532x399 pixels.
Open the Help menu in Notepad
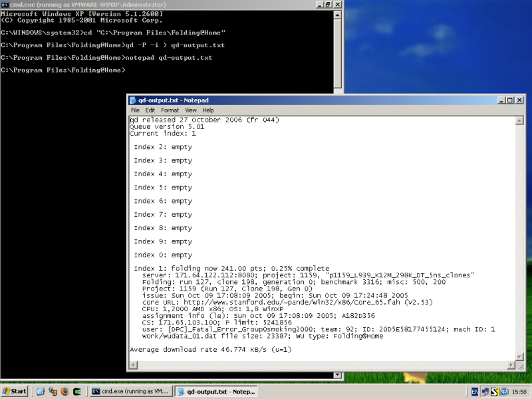(208, 110)
